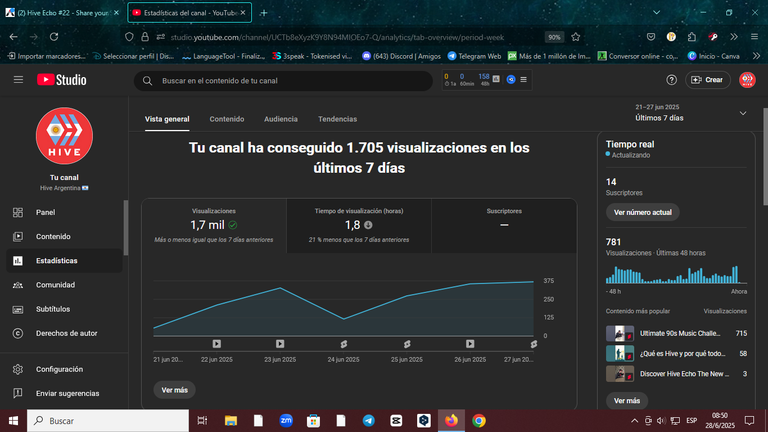Screen dimensions: 768x432
Task: Open the Windows Start menu
Action: pyautogui.click(x=13, y=421)
